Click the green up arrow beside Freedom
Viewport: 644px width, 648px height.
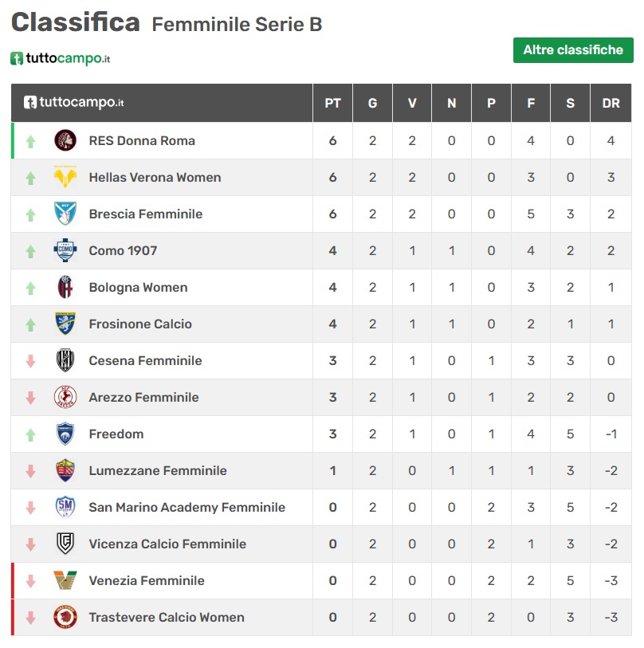tap(30, 434)
